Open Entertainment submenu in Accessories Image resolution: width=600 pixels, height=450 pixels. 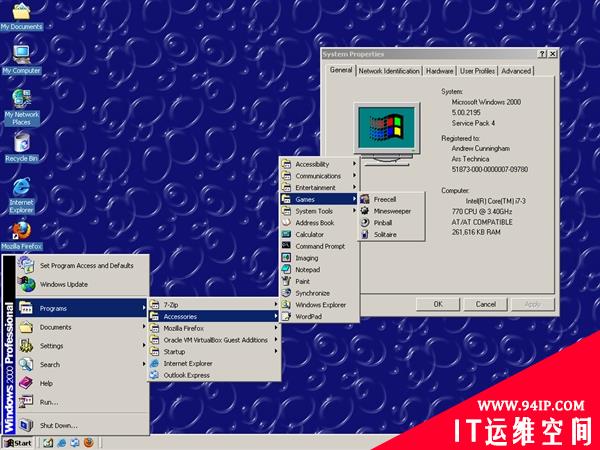pyautogui.click(x=319, y=188)
